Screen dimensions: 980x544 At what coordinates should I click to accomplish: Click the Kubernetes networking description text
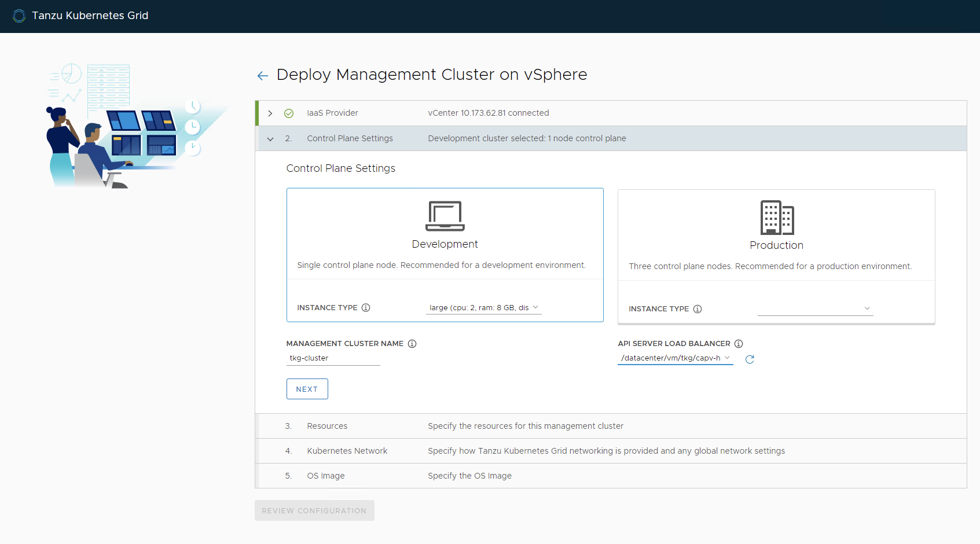tap(607, 451)
